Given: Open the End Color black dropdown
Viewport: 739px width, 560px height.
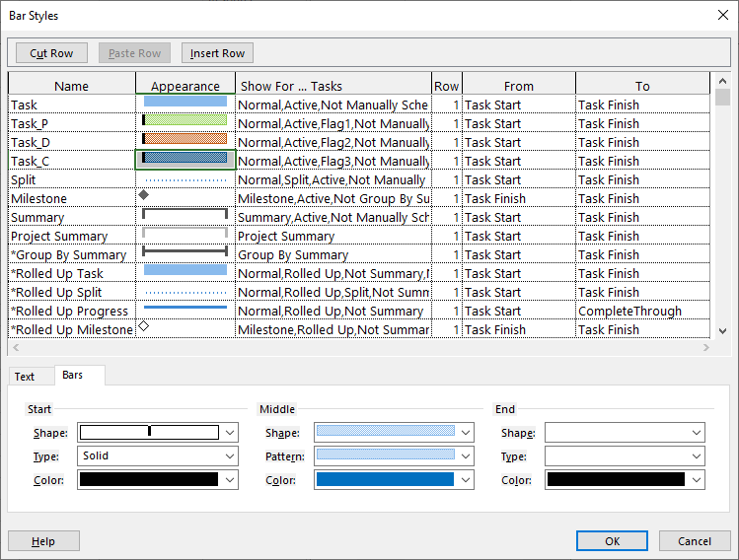Looking at the screenshot, I should pos(625,479).
